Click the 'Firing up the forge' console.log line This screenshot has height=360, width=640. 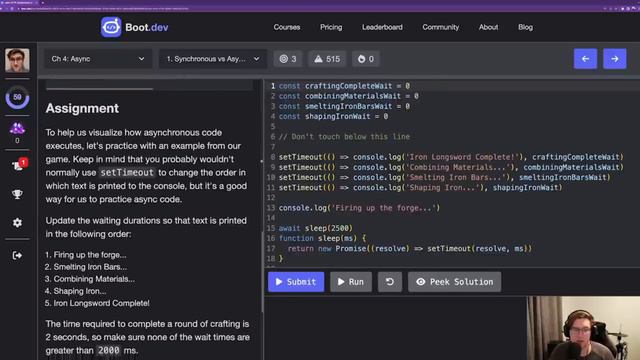[x=359, y=208]
